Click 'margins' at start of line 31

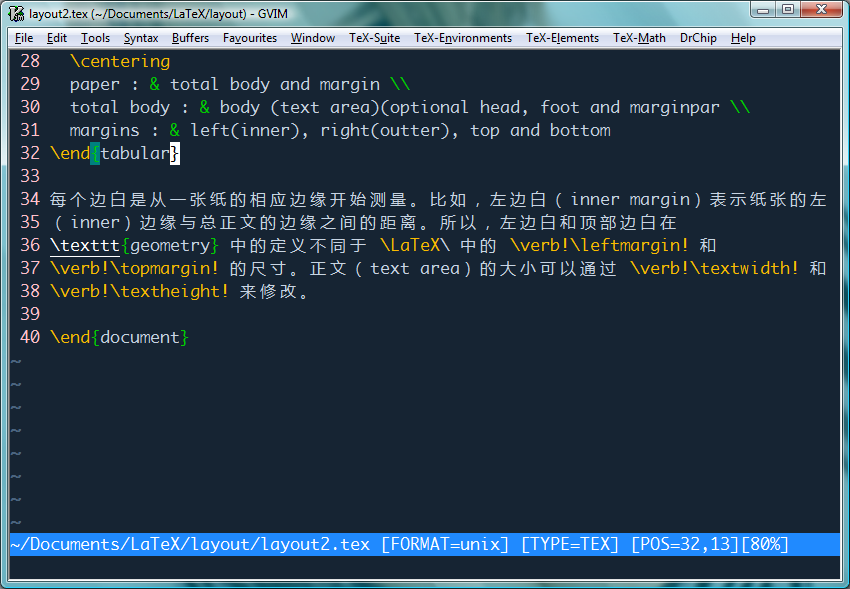coord(104,131)
